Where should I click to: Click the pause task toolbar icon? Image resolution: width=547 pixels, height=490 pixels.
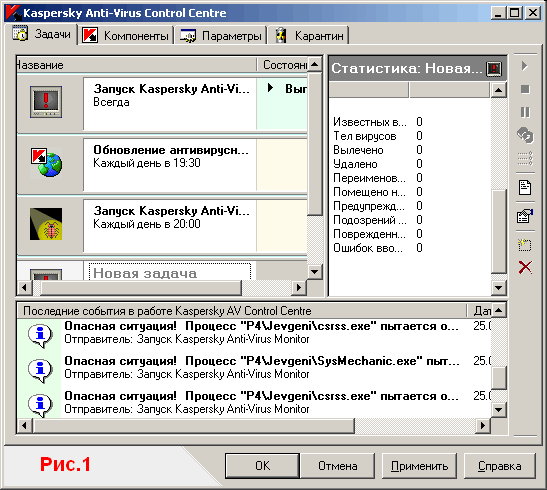tap(525, 112)
